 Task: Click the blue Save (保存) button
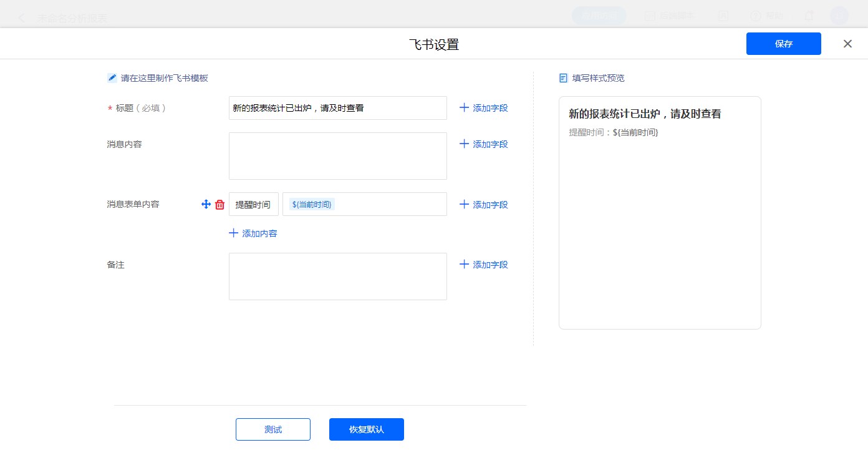(x=783, y=44)
